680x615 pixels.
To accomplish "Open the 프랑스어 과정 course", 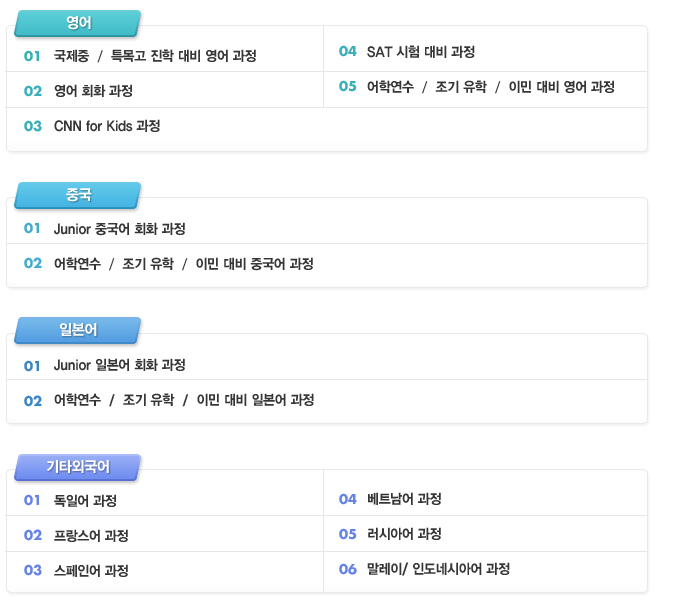I will click(91, 536).
